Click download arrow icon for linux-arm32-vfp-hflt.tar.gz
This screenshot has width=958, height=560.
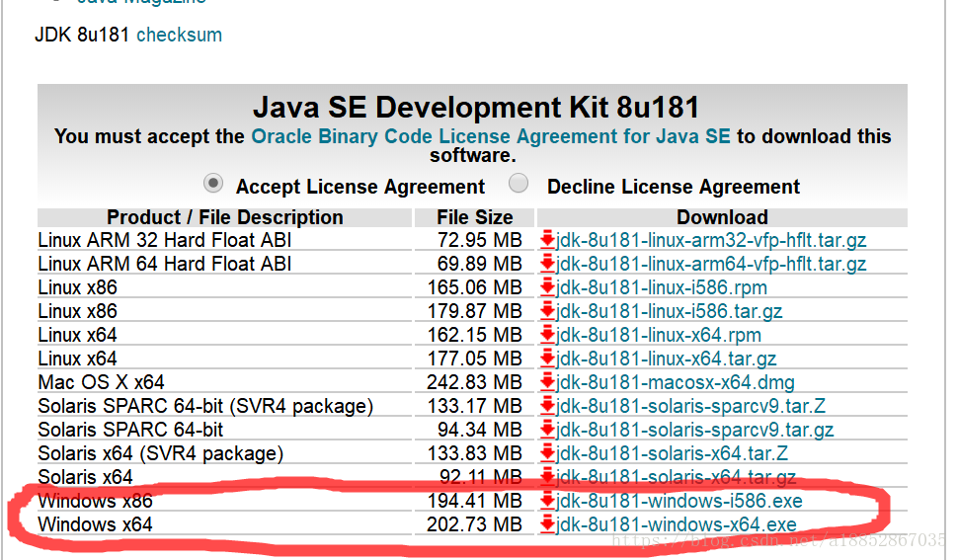(547, 239)
